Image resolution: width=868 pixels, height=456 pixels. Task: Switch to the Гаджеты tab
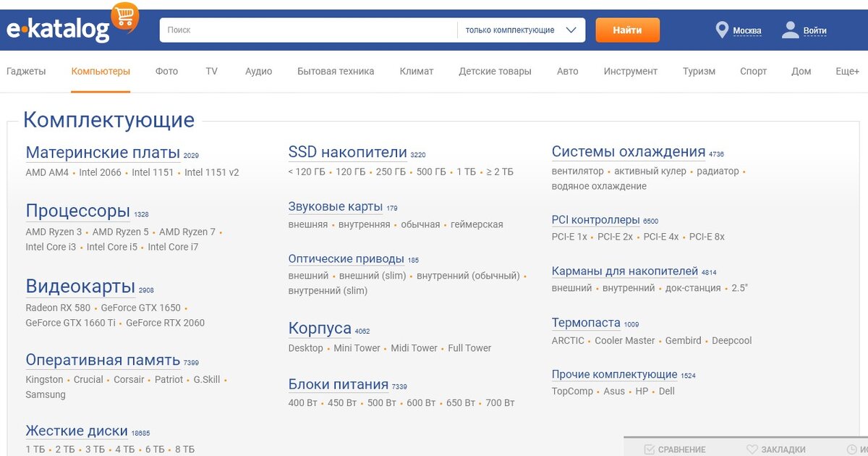pos(26,71)
